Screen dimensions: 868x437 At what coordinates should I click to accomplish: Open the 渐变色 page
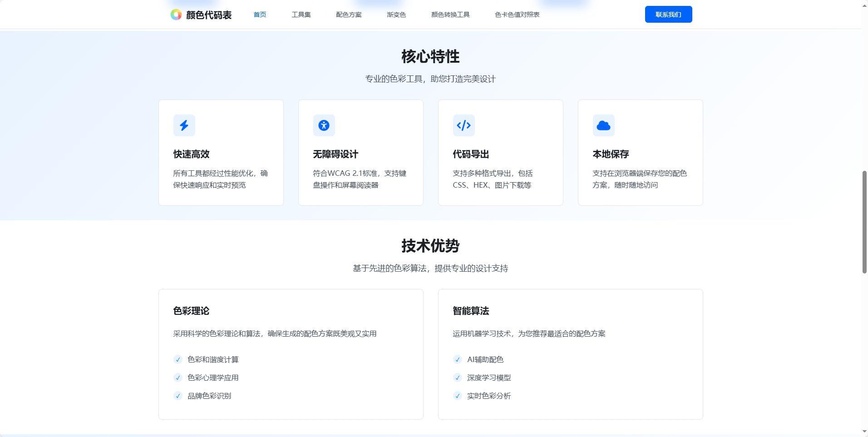coord(396,14)
